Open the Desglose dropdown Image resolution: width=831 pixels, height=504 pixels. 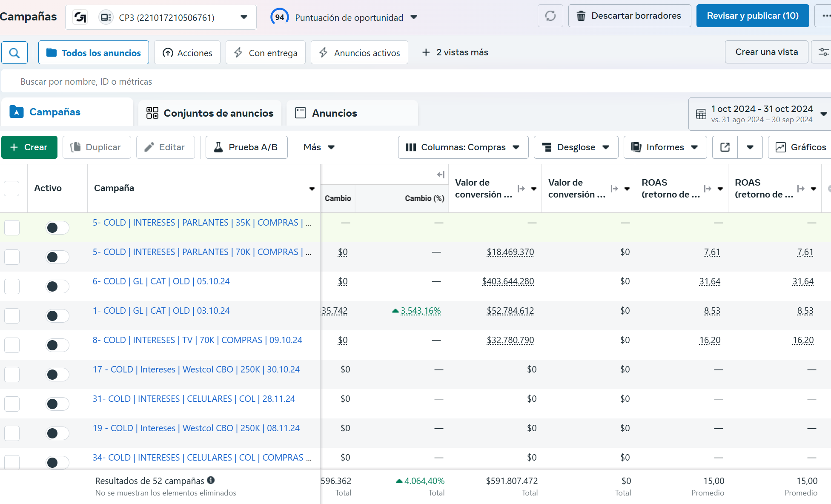(576, 147)
